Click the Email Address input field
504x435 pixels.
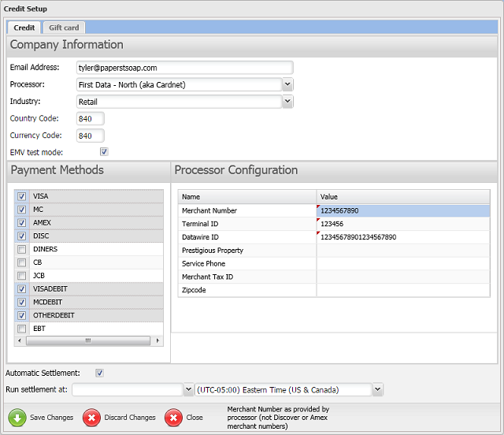(184, 68)
